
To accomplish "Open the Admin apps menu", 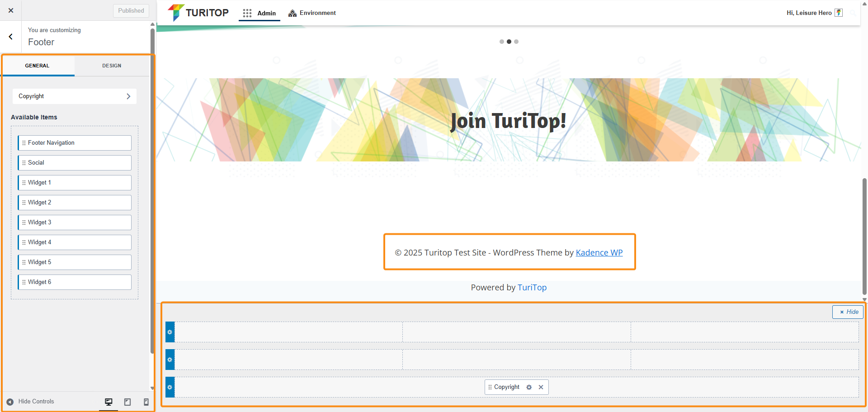I will (259, 13).
